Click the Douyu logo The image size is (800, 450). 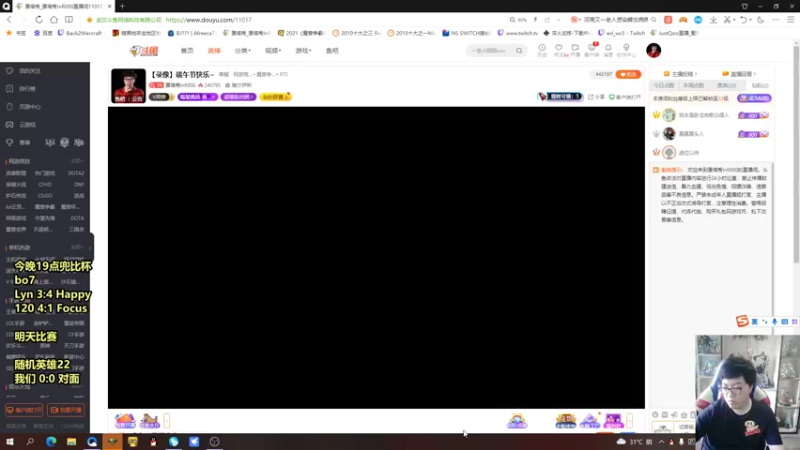coord(144,51)
